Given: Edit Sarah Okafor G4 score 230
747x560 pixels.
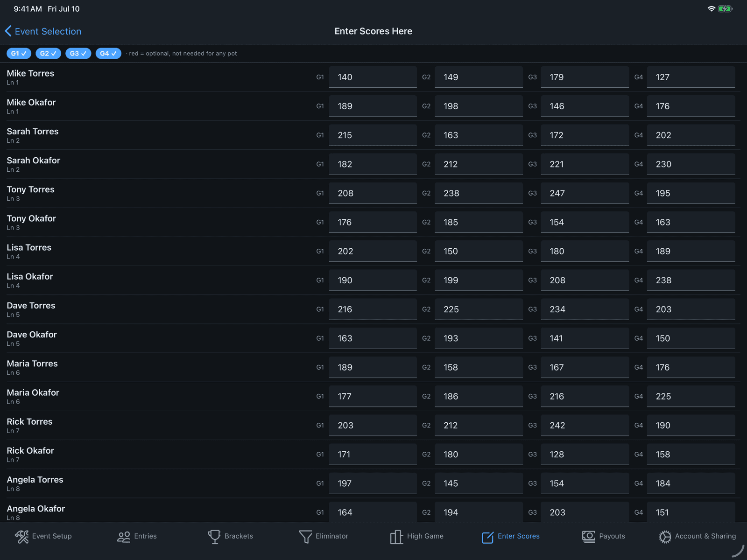Looking at the screenshot, I should pyautogui.click(x=691, y=164).
